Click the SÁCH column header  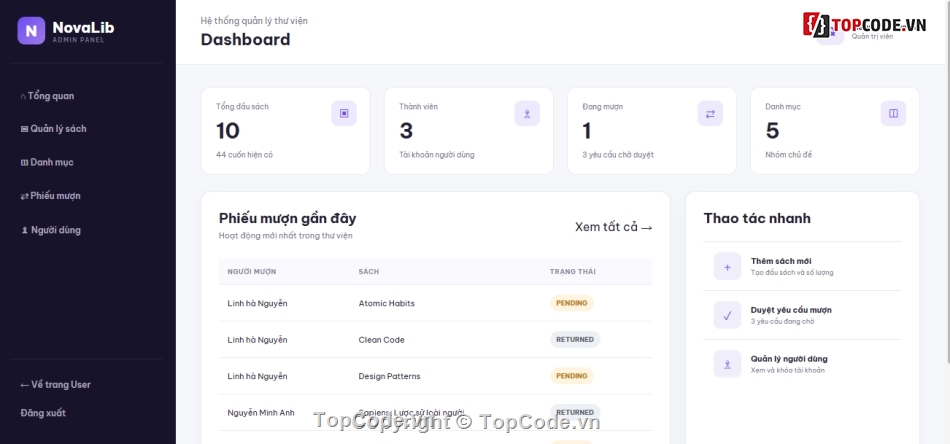[368, 272]
